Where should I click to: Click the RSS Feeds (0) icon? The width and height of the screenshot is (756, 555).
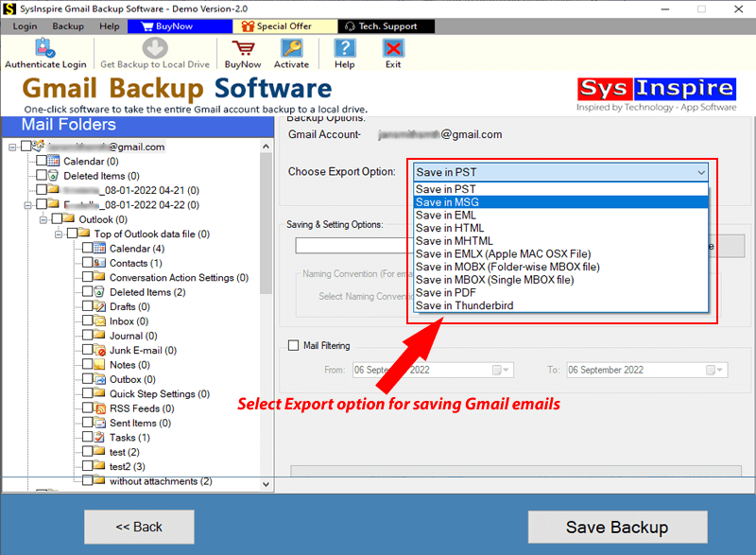tap(99, 408)
